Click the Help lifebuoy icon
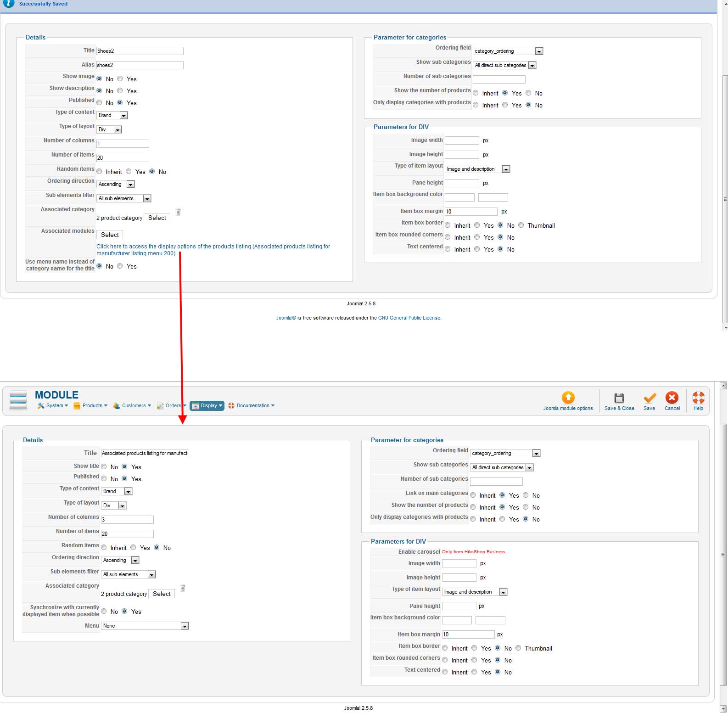728x713 pixels. point(698,398)
